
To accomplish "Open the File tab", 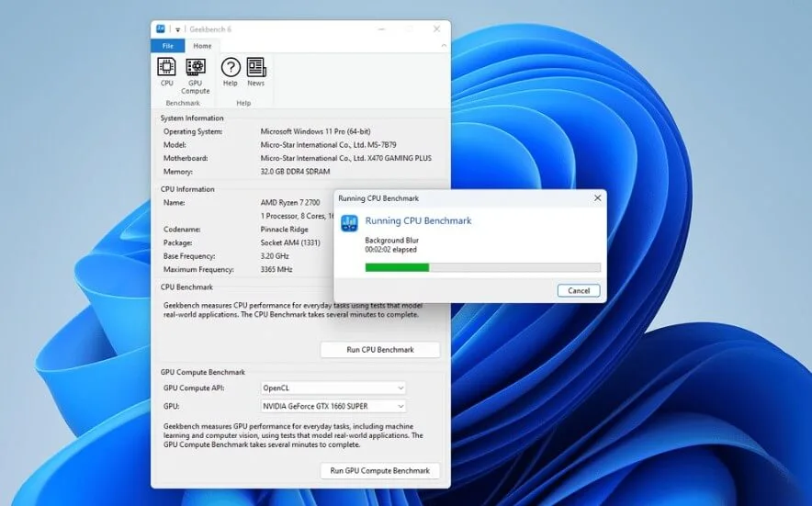I will [x=168, y=46].
